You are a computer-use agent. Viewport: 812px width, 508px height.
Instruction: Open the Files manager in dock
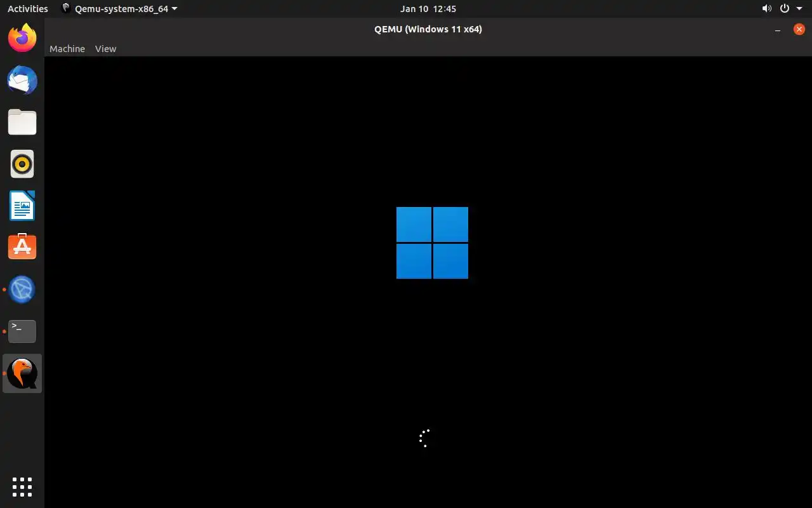[x=22, y=122]
